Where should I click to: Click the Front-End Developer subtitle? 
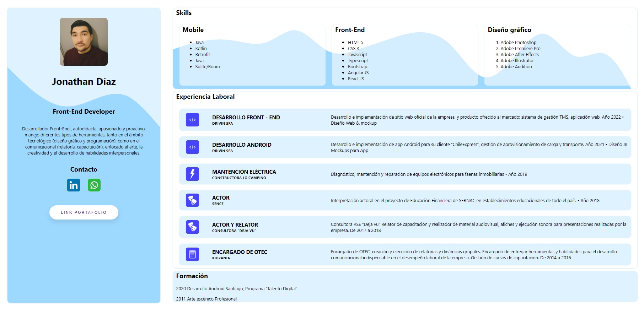click(x=84, y=112)
